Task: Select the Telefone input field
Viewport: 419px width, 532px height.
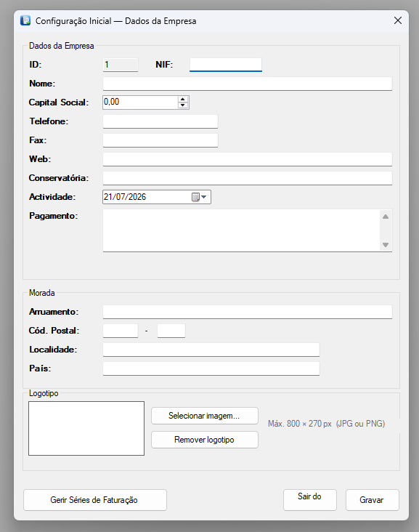Action: tap(160, 121)
